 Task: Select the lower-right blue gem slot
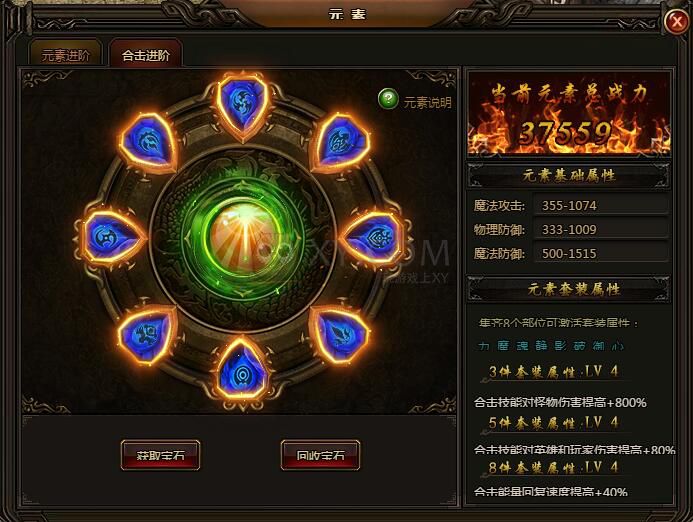click(339, 334)
